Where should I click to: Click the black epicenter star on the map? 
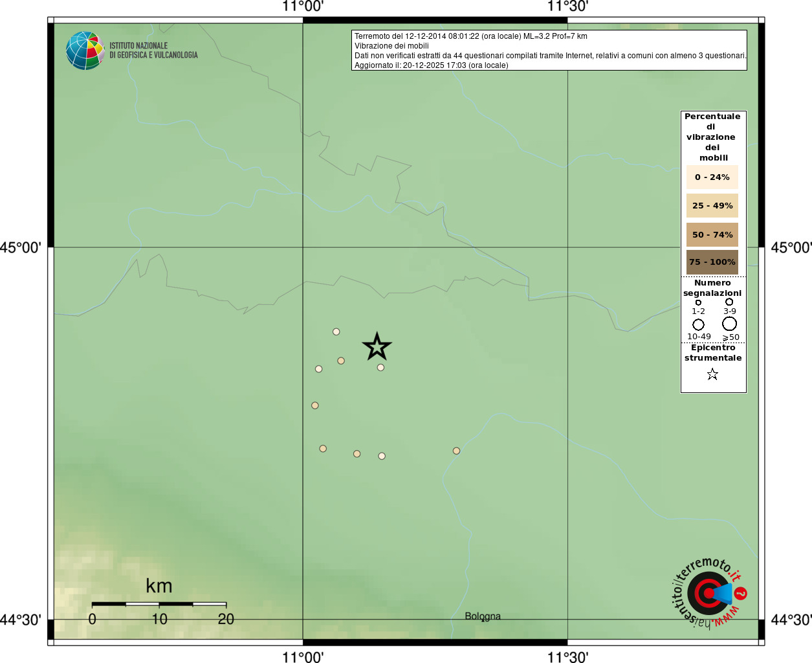click(x=377, y=347)
